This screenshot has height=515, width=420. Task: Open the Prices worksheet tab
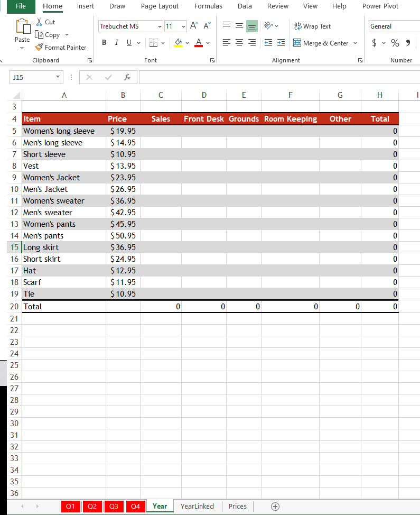pyautogui.click(x=238, y=506)
